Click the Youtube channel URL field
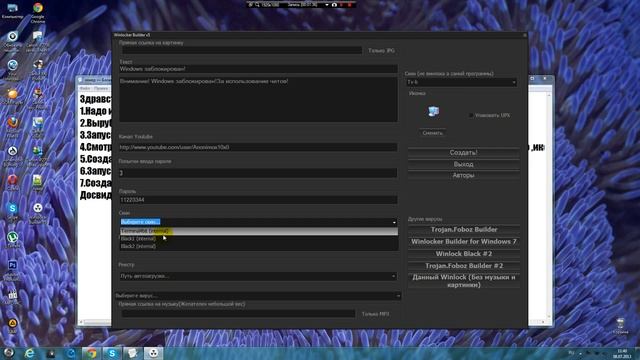Image resolution: width=640 pixels, height=360 pixels. tap(258, 147)
